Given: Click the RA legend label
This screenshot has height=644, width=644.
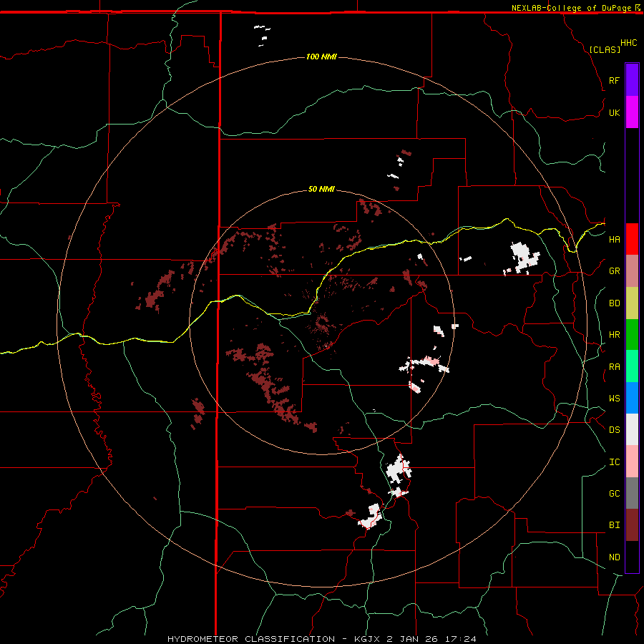Looking at the screenshot, I should tap(614, 367).
